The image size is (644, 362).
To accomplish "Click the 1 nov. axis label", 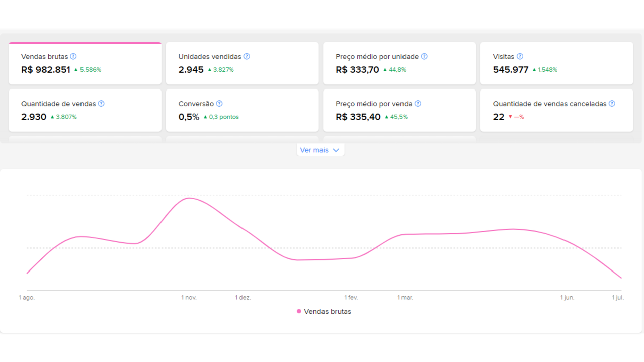I will (x=189, y=298).
